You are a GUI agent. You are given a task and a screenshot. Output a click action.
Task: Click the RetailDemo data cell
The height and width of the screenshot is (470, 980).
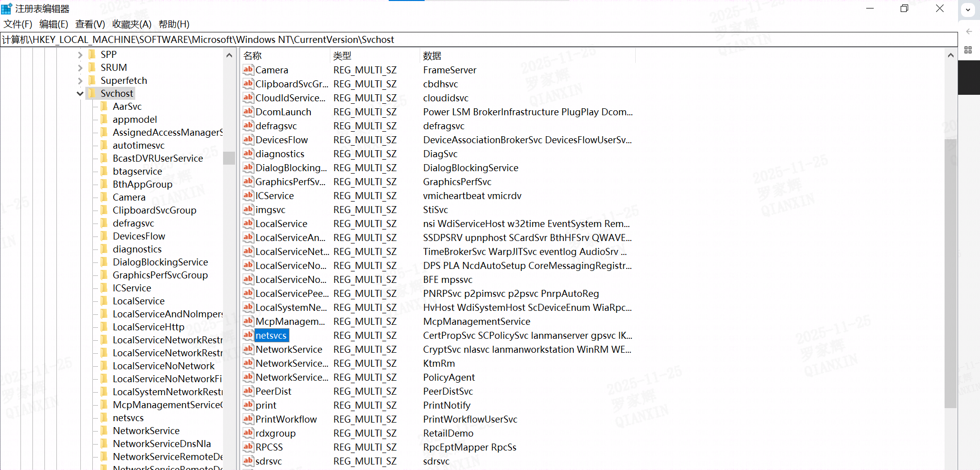448,433
